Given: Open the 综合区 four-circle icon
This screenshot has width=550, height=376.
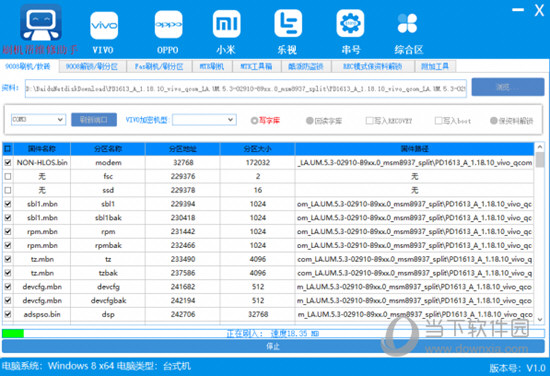Looking at the screenshot, I should pyautogui.click(x=407, y=24).
